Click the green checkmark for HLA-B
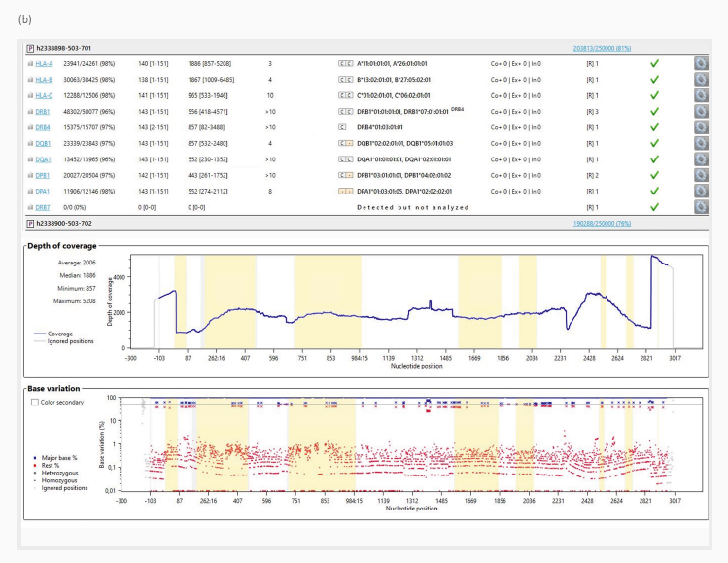This screenshot has height=563, width=728. [656, 80]
